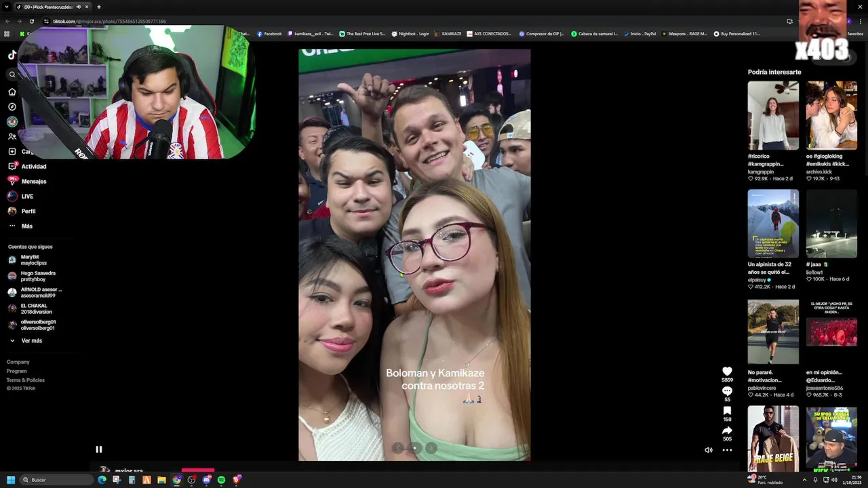Open followed account EL CHAKAL
This screenshot has height=488, width=868.
[x=30, y=308]
